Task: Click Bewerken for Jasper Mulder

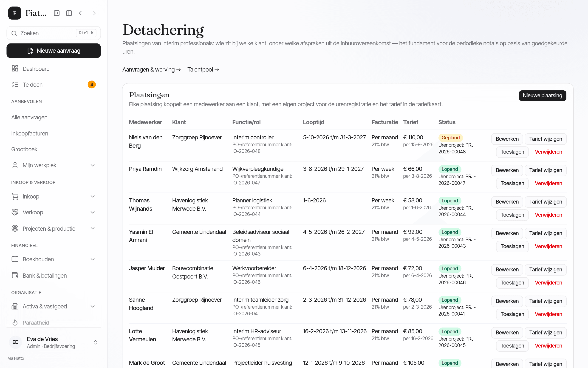Action: 507,269
